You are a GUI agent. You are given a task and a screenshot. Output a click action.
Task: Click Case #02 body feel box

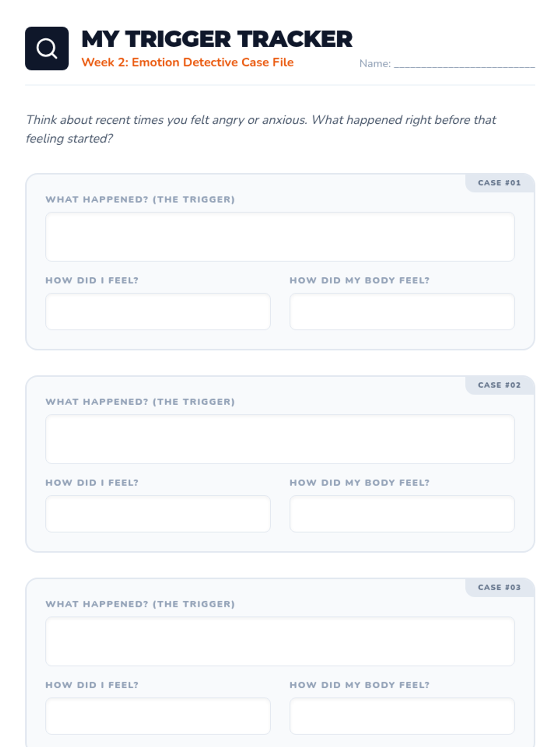(x=402, y=514)
